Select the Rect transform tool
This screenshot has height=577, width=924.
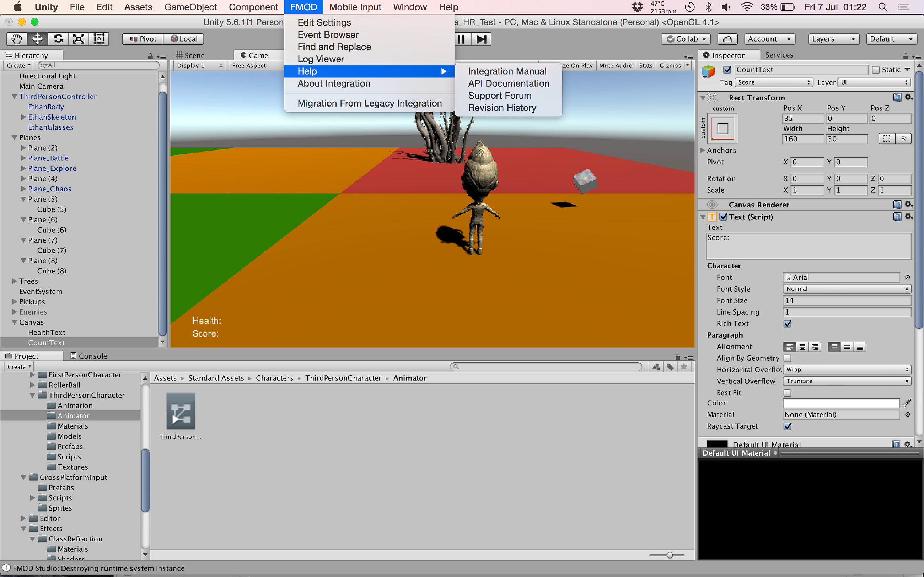click(99, 39)
